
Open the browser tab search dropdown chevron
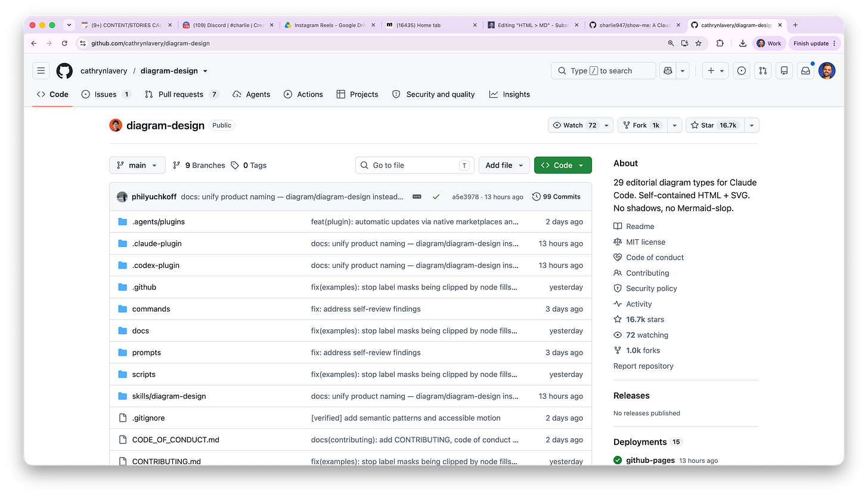pos(69,25)
